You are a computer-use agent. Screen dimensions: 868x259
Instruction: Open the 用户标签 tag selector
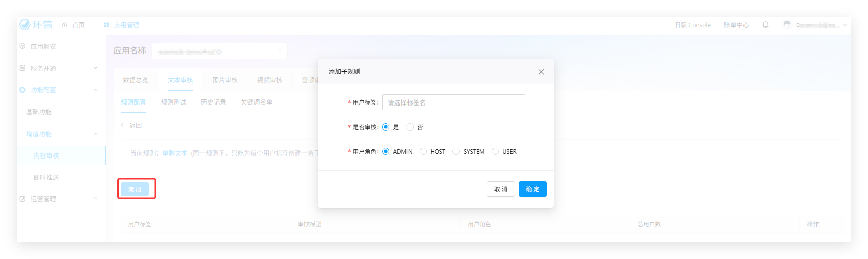pos(453,102)
